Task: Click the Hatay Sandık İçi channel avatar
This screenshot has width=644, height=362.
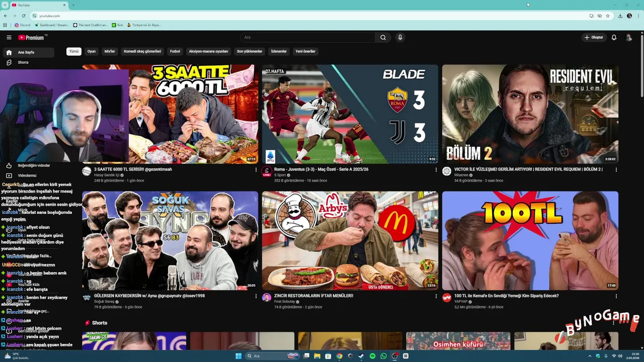Action: 87,171
